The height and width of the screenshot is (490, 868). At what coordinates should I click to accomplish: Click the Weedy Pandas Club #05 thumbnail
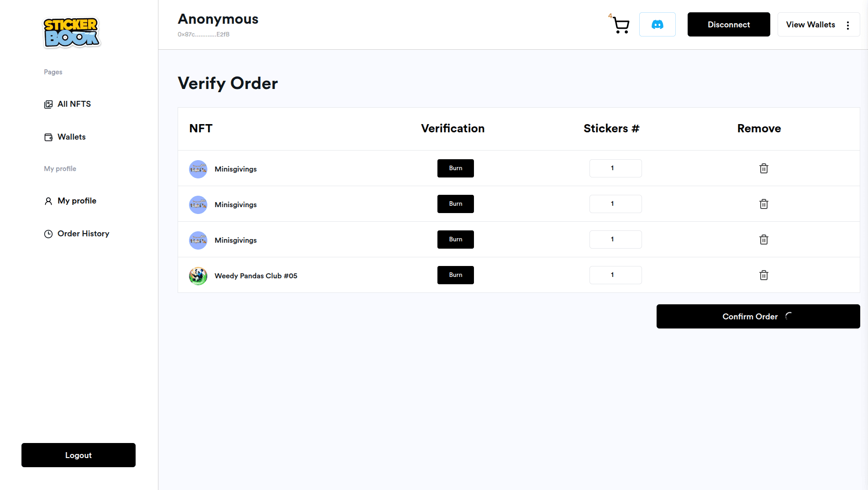click(198, 276)
